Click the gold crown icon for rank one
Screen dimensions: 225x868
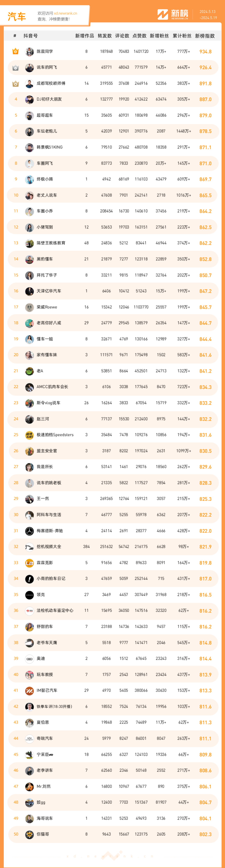pos(15,52)
